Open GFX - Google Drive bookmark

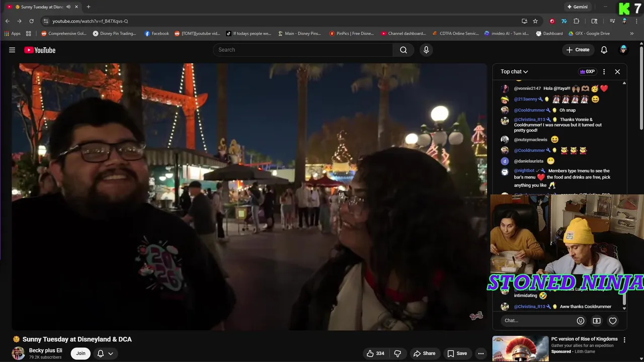589,34
